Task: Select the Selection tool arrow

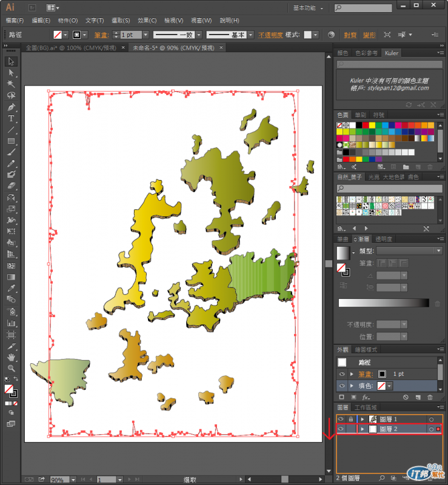Action: 11,61
